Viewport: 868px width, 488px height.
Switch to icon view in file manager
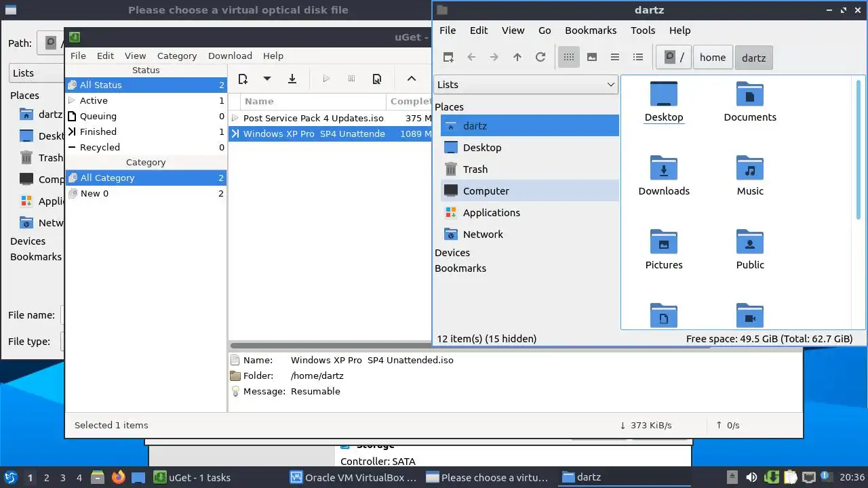point(569,58)
